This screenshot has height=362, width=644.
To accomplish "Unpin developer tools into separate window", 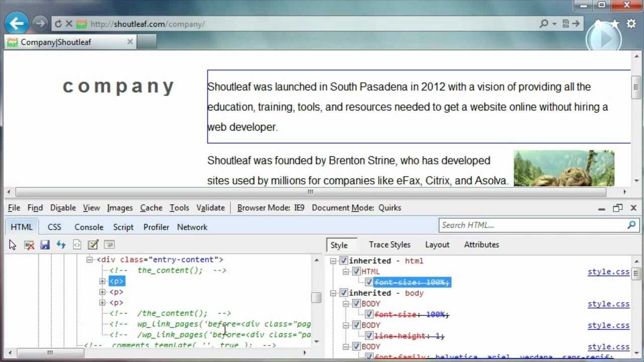I will pyautogui.click(x=618, y=208).
